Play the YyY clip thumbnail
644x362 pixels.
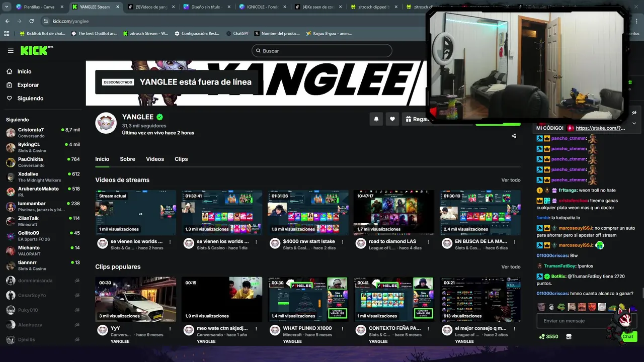tap(136, 300)
